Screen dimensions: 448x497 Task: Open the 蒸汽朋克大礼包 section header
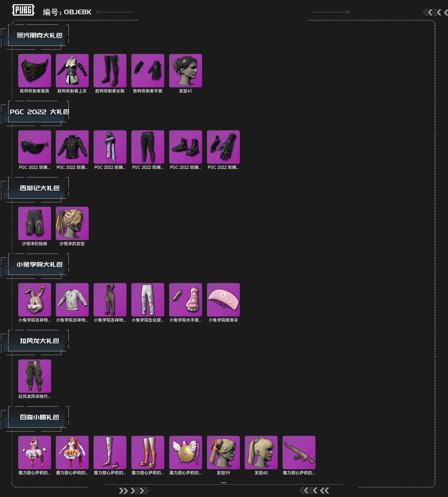click(39, 35)
